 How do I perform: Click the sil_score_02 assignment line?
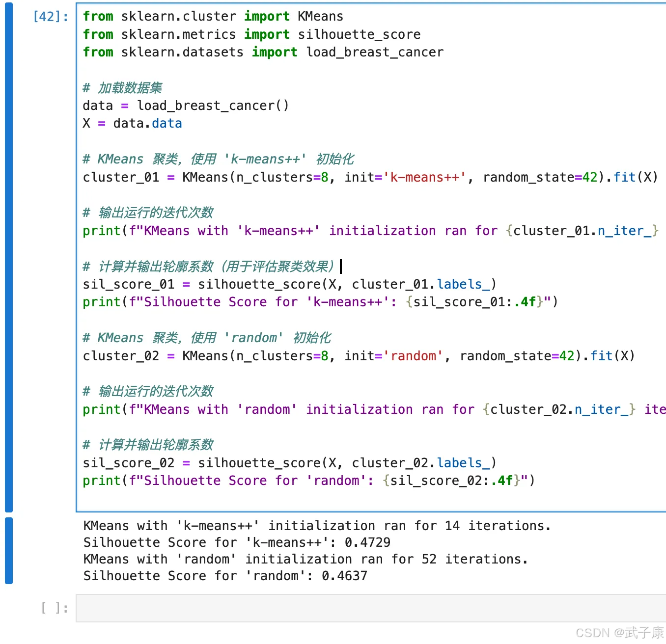pyautogui.click(x=290, y=463)
